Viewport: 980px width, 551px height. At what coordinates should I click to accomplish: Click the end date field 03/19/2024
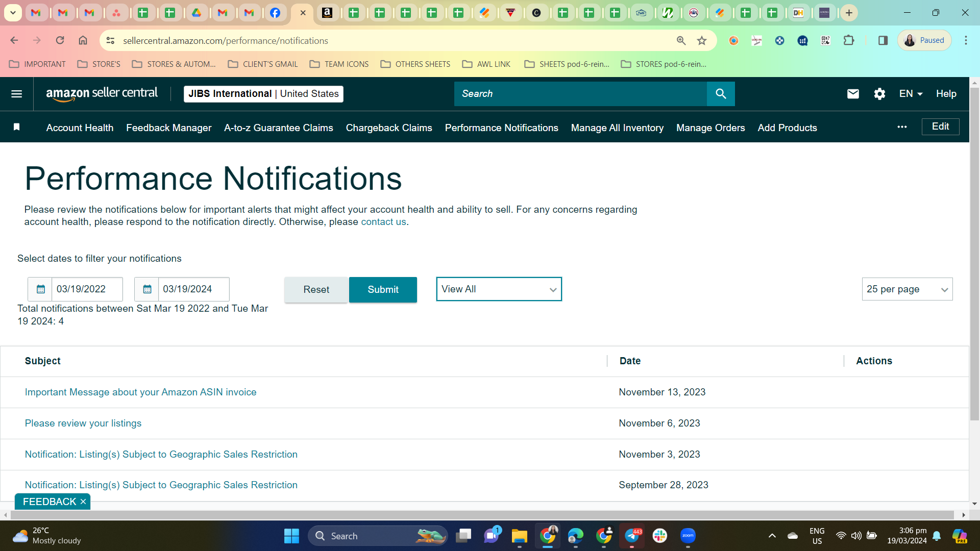point(193,289)
